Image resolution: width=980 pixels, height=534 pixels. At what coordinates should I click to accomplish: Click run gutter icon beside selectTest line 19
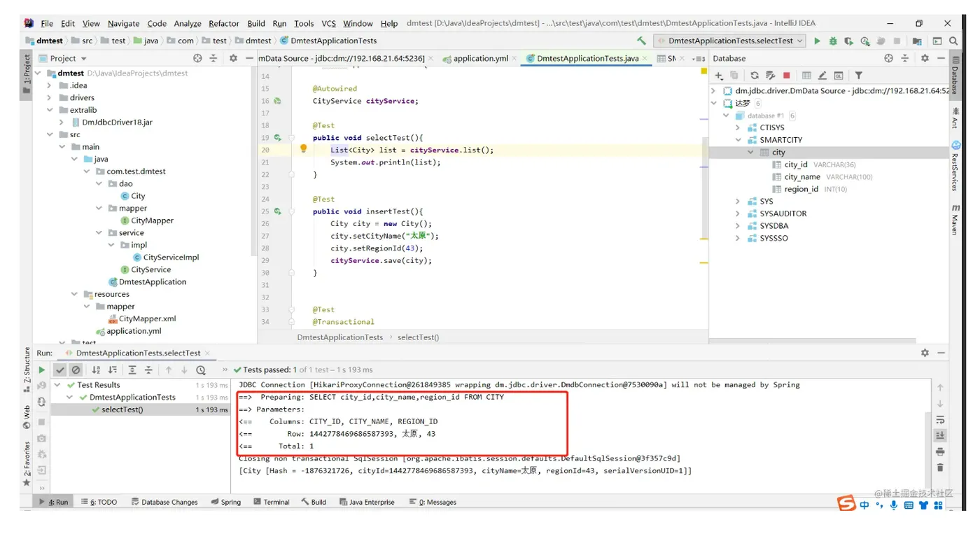point(278,138)
